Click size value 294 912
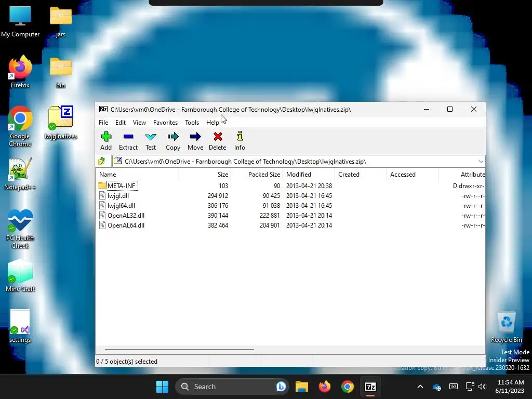 click(218, 195)
